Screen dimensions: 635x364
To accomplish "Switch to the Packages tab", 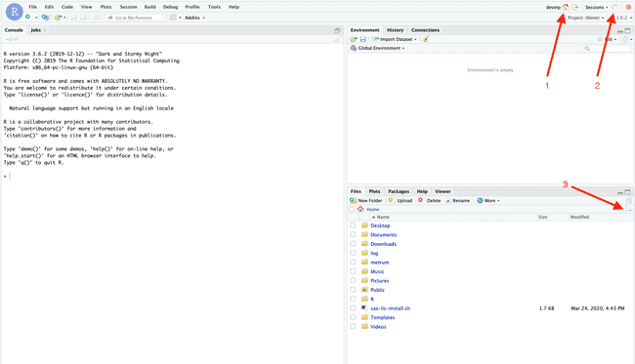I will point(399,191).
